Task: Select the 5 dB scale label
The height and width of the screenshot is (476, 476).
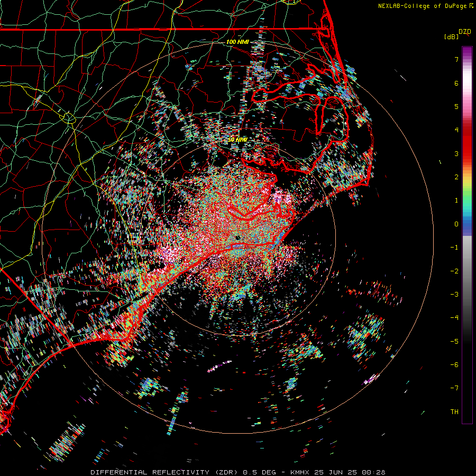Action: pyautogui.click(x=456, y=106)
